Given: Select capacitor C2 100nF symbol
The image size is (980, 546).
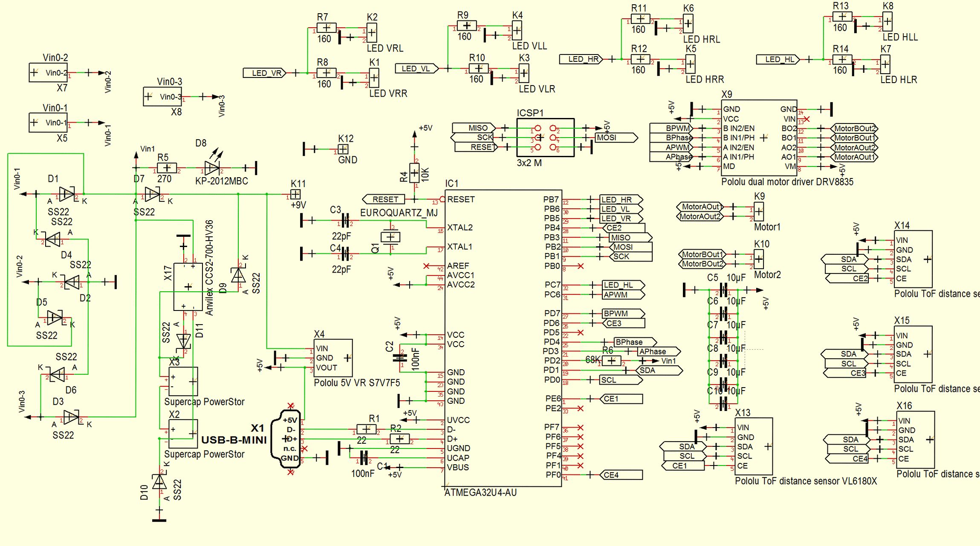Looking at the screenshot, I should coord(400,358).
